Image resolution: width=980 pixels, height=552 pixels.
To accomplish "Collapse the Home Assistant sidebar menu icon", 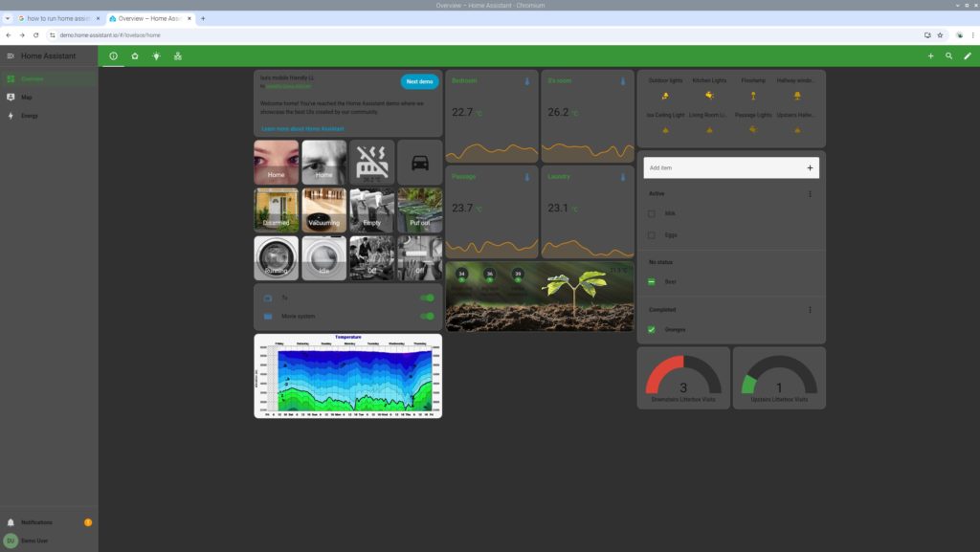I will 11,56.
